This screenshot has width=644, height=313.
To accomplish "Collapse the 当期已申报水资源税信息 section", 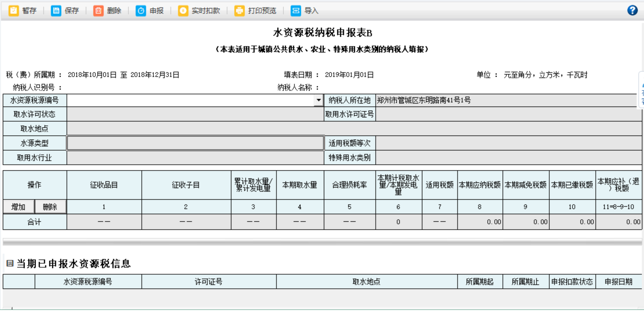I will (x=10, y=264).
